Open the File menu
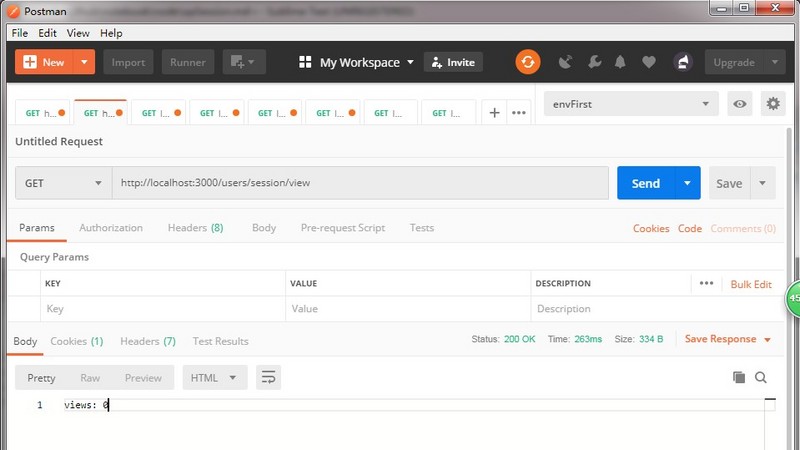This screenshot has width=800, height=450. pos(20,33)
